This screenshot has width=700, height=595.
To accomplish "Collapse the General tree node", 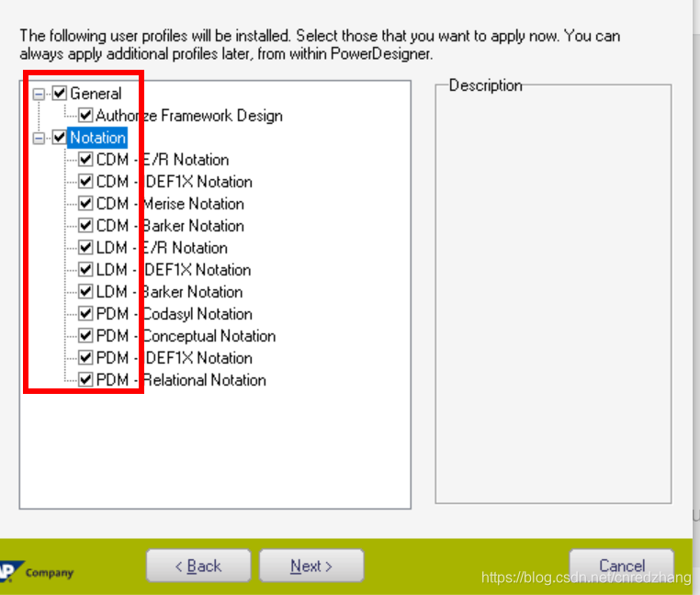I will point(39,94).
